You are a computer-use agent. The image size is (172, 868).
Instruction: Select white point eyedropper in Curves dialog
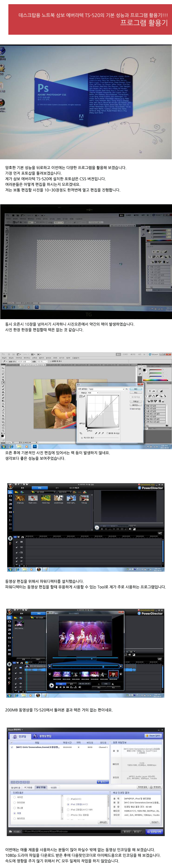[103, 433]
